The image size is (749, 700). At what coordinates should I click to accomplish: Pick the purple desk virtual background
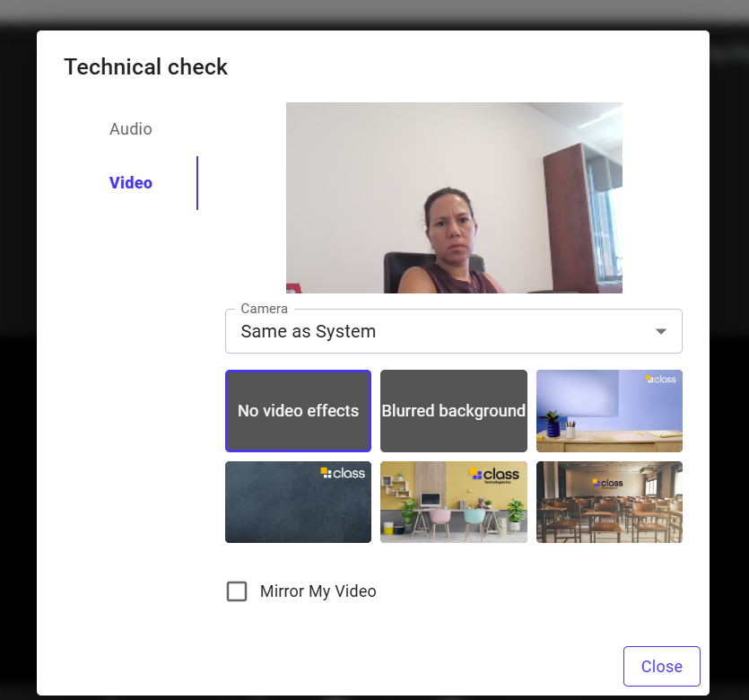[x=609, y=410]
